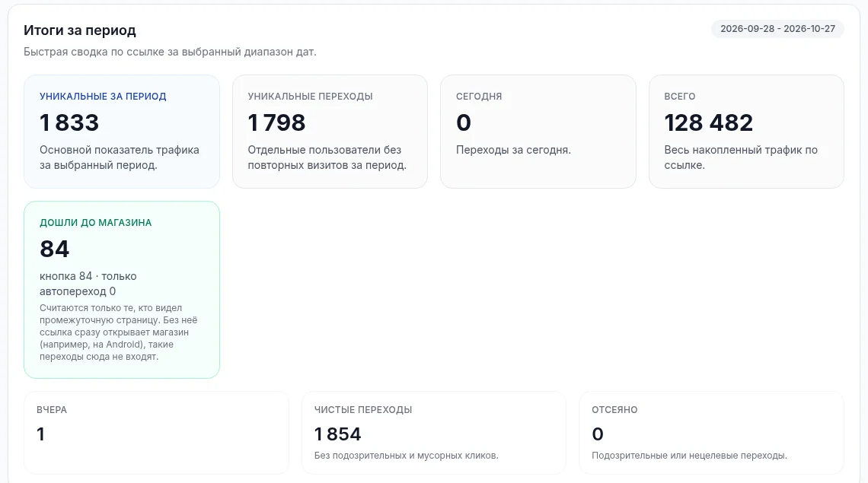Select the "Уникальные переходы" card label
This screenshot has width=868, height=483.
click(x=310, y=97)
